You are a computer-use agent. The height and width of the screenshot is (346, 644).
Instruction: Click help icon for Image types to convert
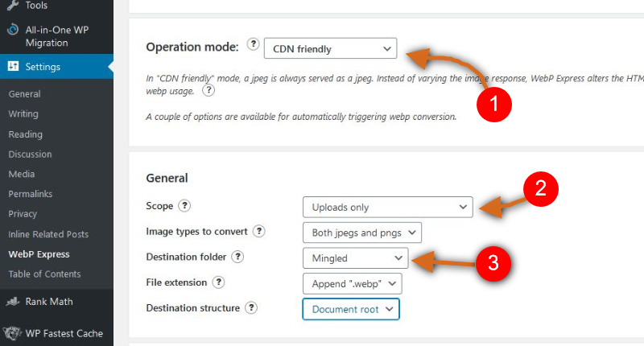(x=258, y=231)
